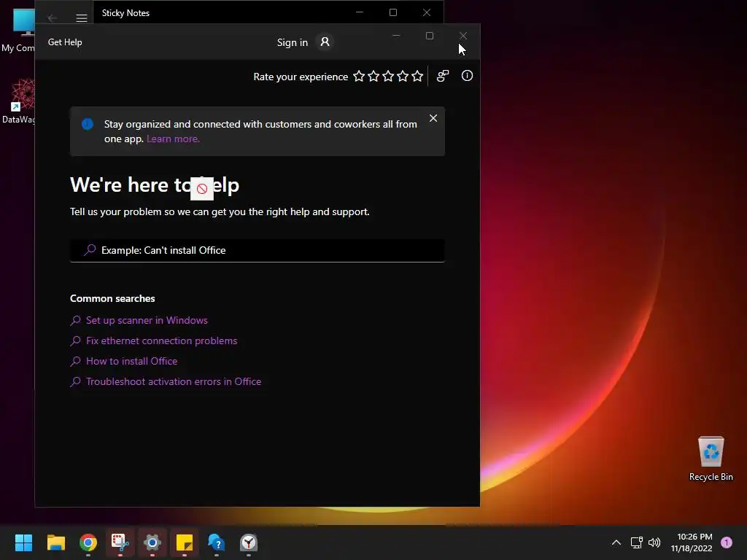This screenshot has height=560, width=747.
Task: Close the Sticky Notes window
Action: [x=427, y=12]
